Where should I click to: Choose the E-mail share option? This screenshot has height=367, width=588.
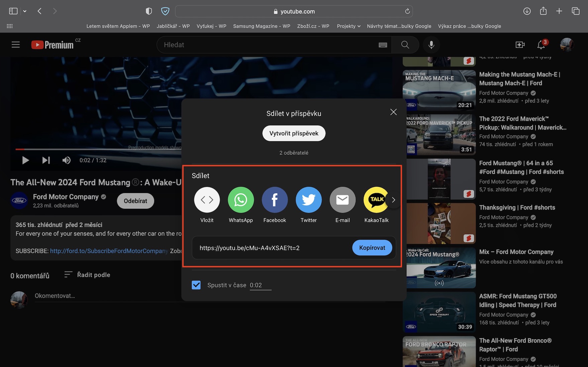click(x=342, y=200)
